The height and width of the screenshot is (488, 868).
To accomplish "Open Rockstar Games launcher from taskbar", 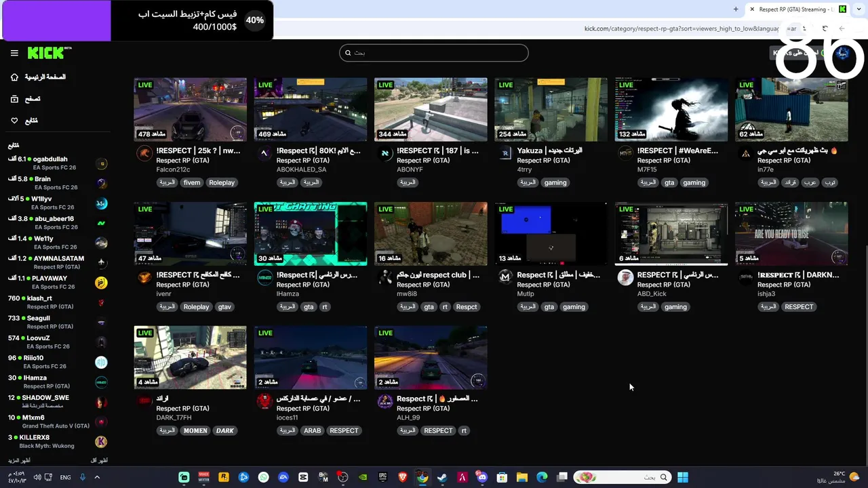I will tap(224, 477).
